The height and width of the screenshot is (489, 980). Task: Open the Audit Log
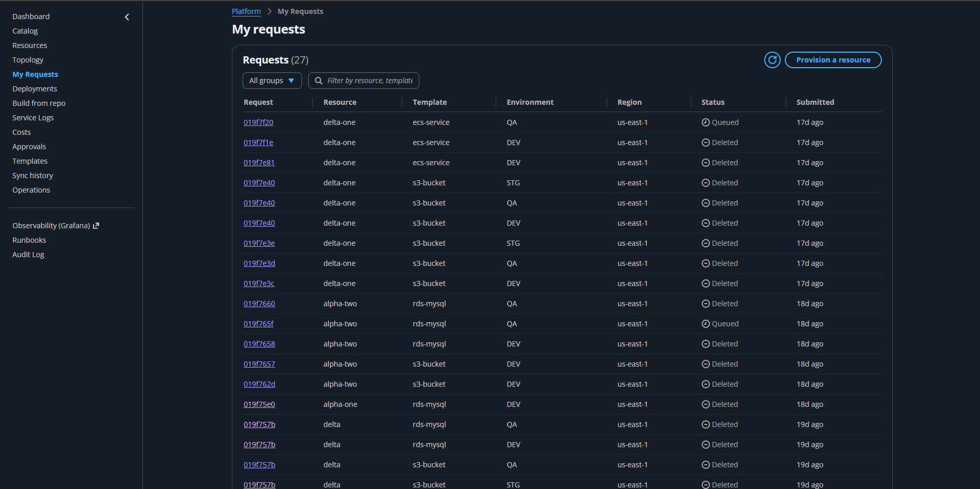click(28, 255)
